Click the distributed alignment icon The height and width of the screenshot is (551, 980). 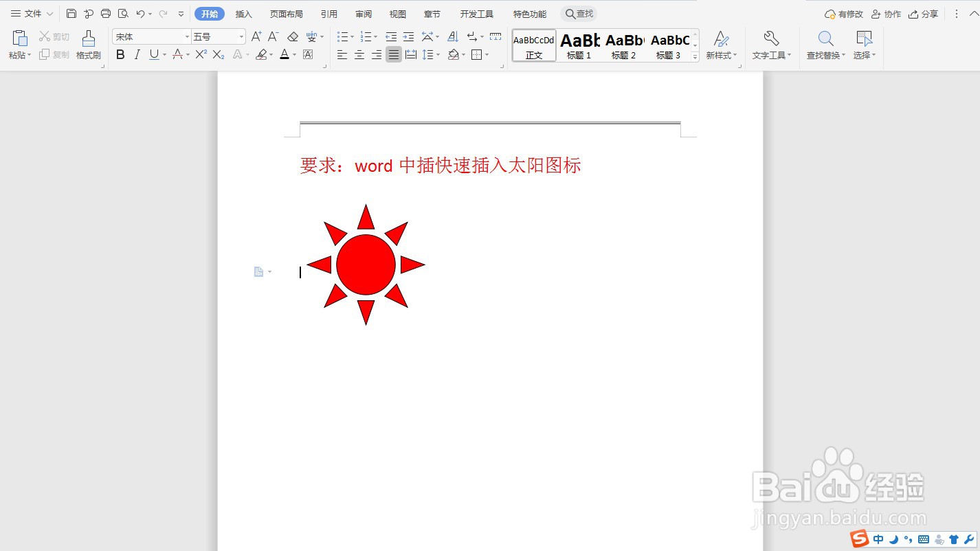tap(411, 54)
